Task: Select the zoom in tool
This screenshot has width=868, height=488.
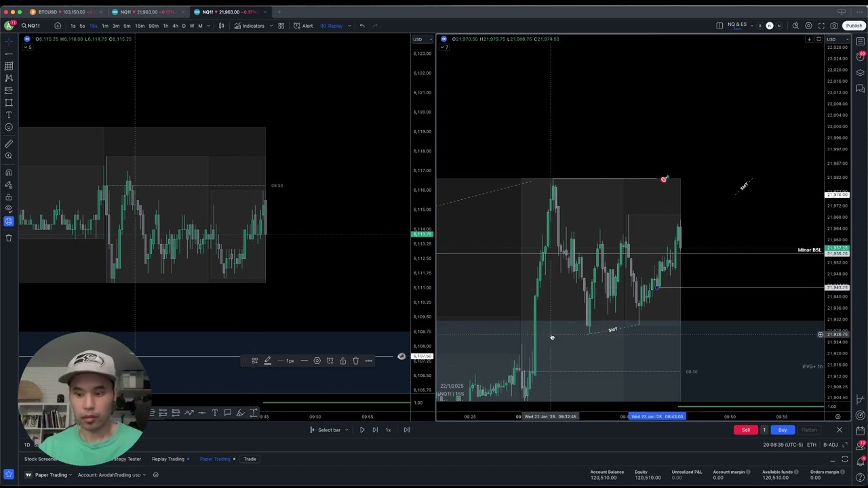Action: pyautogui.click(x=9, y=156)
